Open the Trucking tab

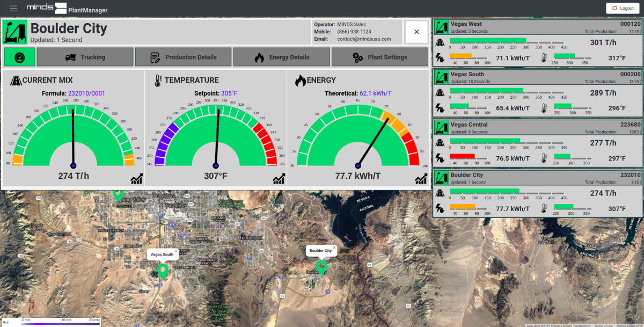pyautogui.click(x=85, y=57)
